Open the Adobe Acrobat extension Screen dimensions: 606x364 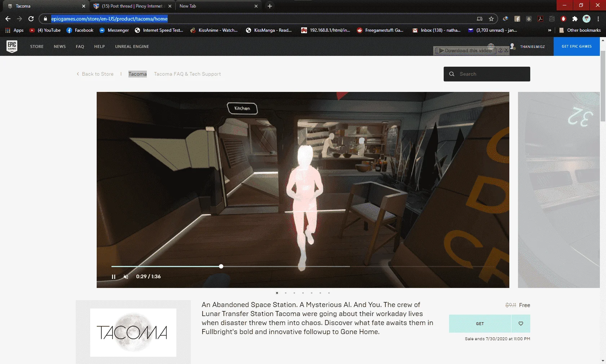click(540, 19)
